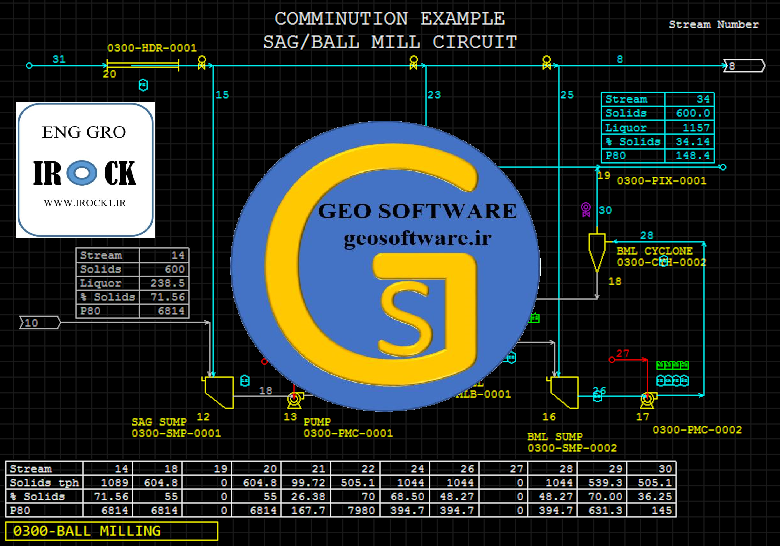Image resolution: width=780 pixels, height=546 pixels.
Task: Click valve icon above stream 23
Action: pos(413,62)
